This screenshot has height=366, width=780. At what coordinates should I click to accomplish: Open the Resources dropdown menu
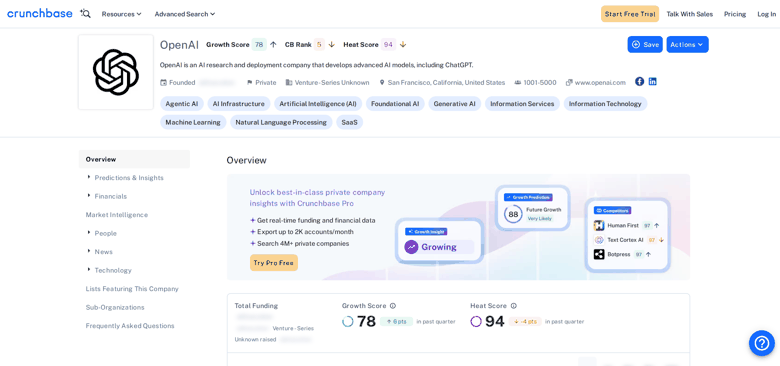click(x=121, y=14)
